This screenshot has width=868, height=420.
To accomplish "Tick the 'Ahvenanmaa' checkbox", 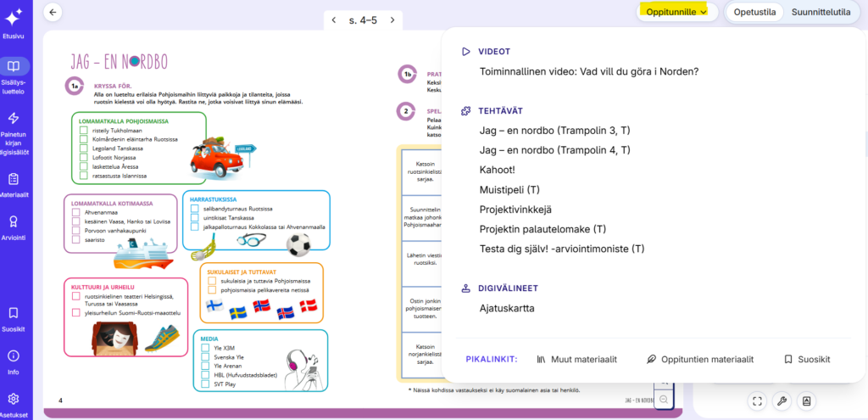I will tap(76, 213).
